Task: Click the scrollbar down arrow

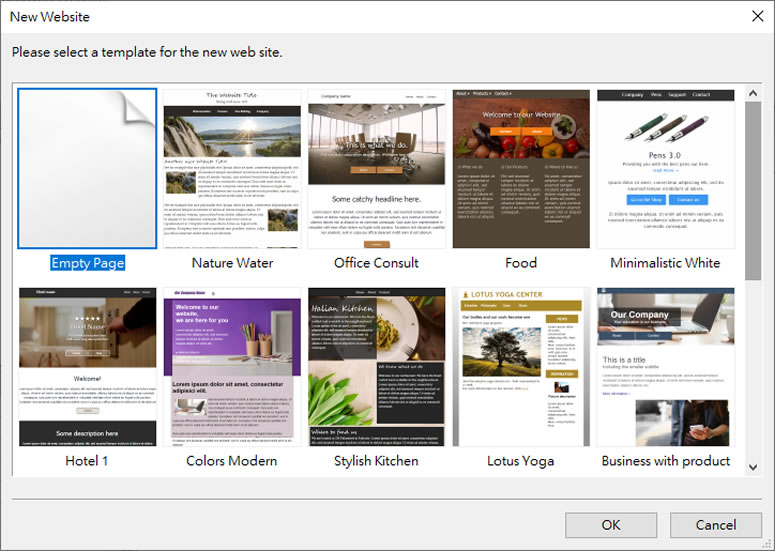Action: 753,467
